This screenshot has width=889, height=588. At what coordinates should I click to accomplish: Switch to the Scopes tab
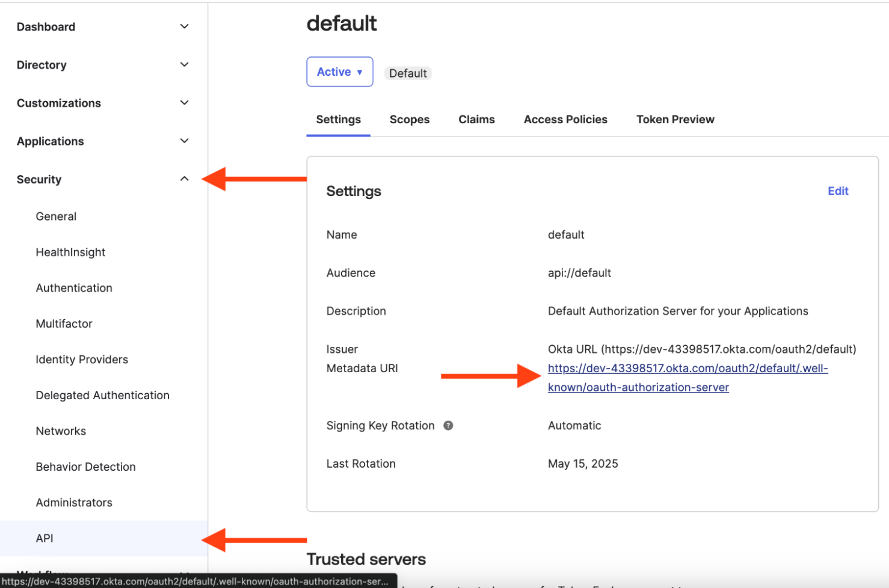tap(409, 120)
